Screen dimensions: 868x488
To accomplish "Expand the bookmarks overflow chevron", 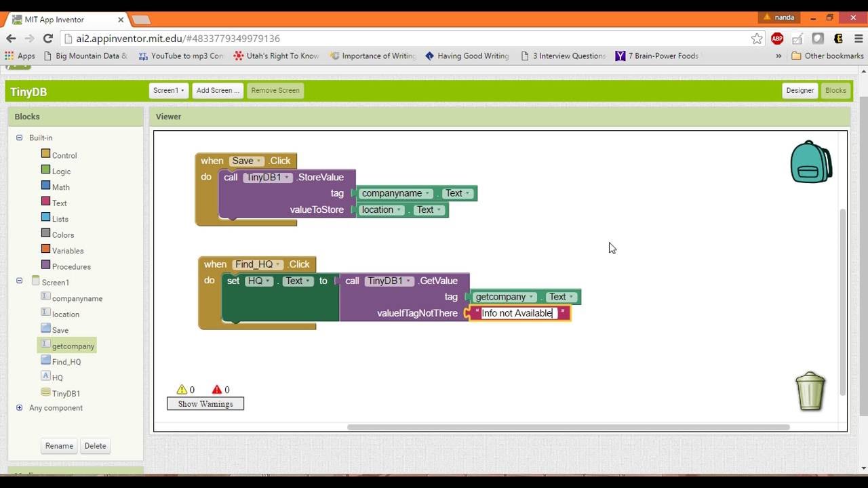I will (778, 56).
